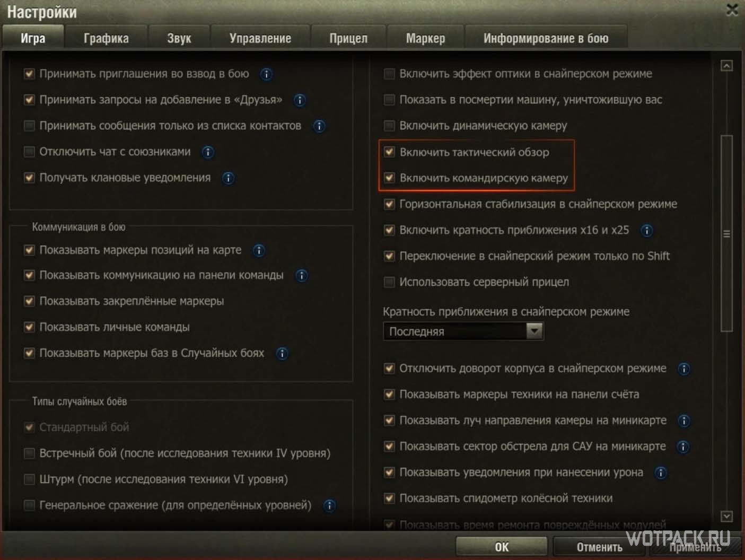Click info icon for x16 and x25 zoom

point(646,231)
